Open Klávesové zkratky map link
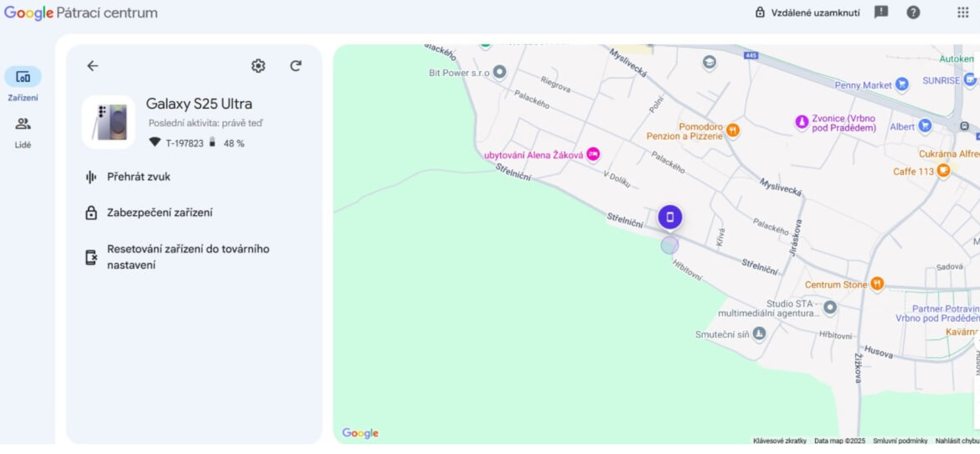This screenshot has width=980, height=454. click(x=779, y=440)
